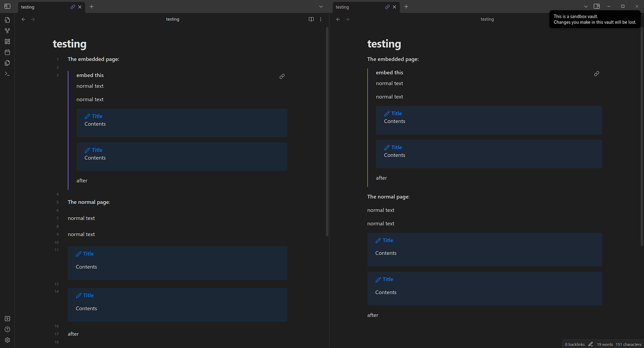This screenshot has height=348, width=644.
Task: Open today's daily note icon
Action: (x=7, y=52)
